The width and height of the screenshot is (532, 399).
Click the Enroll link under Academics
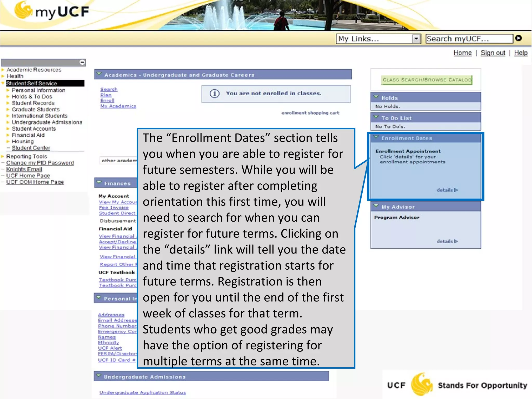click(x=107, y=101)
